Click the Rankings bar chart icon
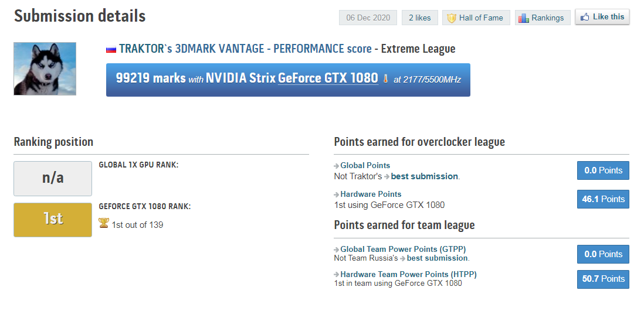Screen dimensions: 644x321 tap(524, 18)
